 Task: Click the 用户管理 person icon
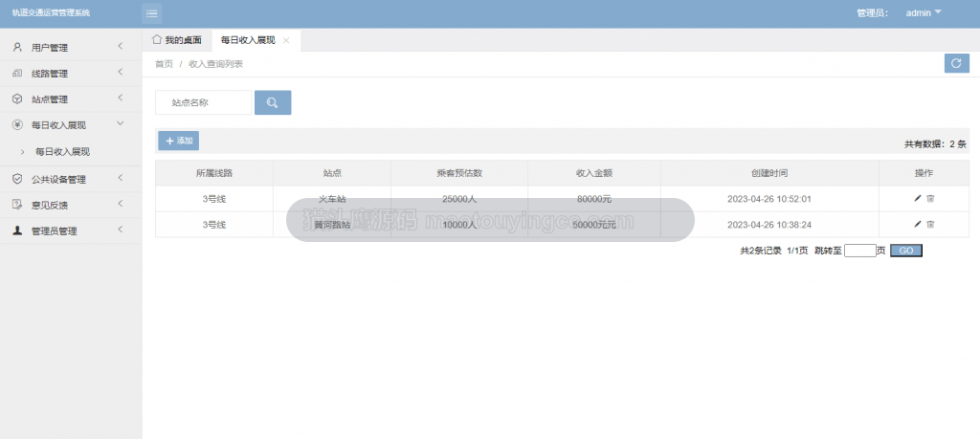click(17, 47)
